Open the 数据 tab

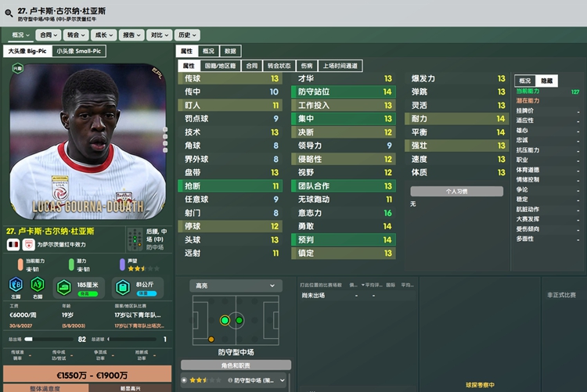(x=230, y=51)
